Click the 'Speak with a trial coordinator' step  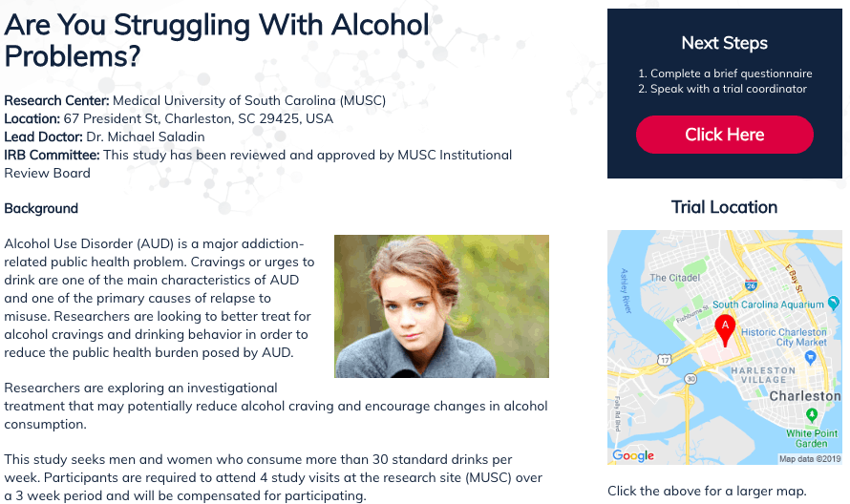(x=723, y=89)
